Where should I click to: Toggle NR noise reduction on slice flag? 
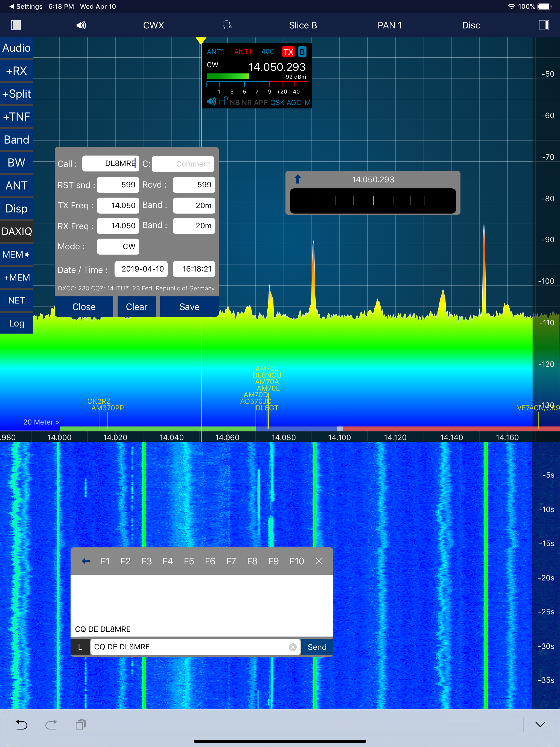click(247, 102)
